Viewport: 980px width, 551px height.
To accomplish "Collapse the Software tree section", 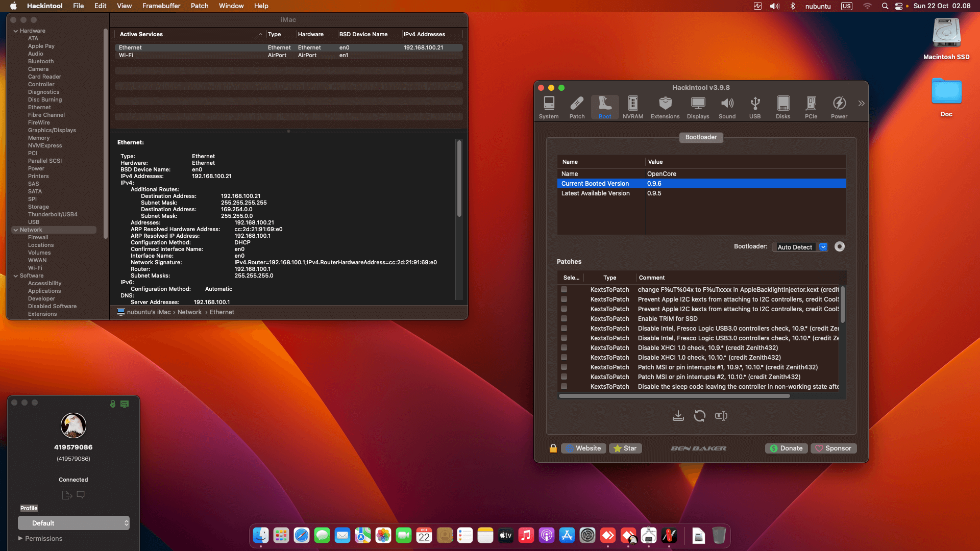I will [15, 275].
